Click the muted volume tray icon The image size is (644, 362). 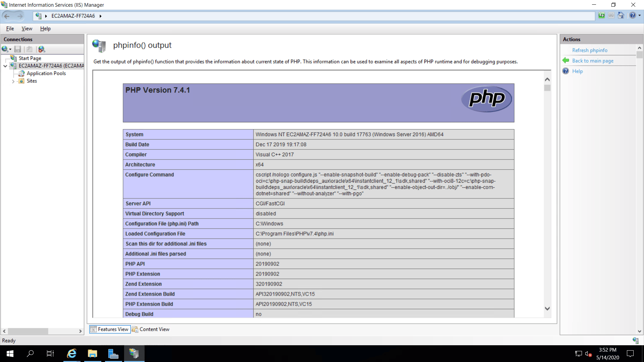click(x=588, y=354)
